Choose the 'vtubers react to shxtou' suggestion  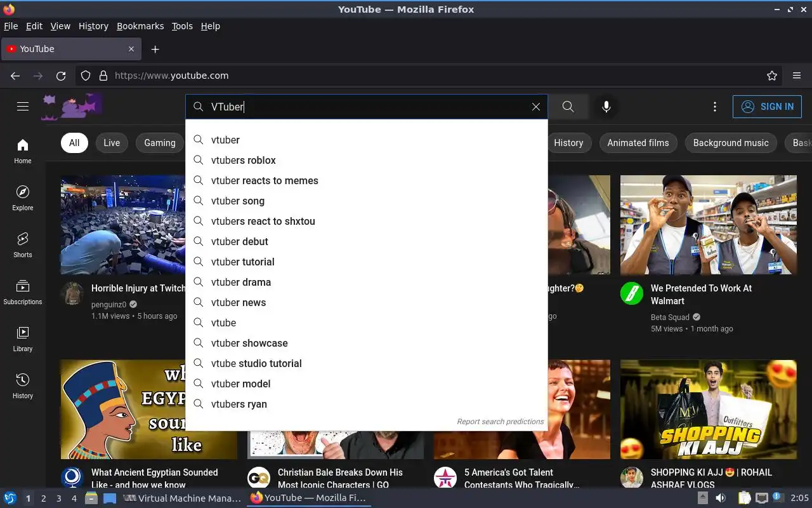click(x=367, y=221)
